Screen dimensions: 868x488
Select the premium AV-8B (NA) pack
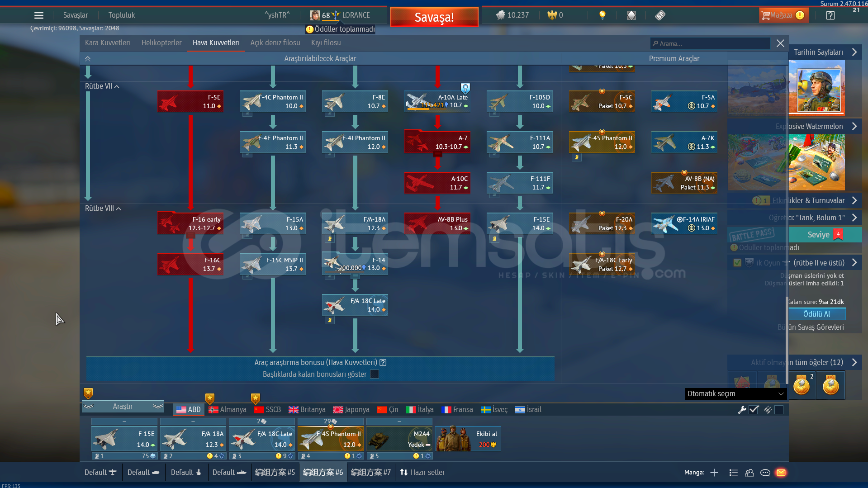point(684,183)
